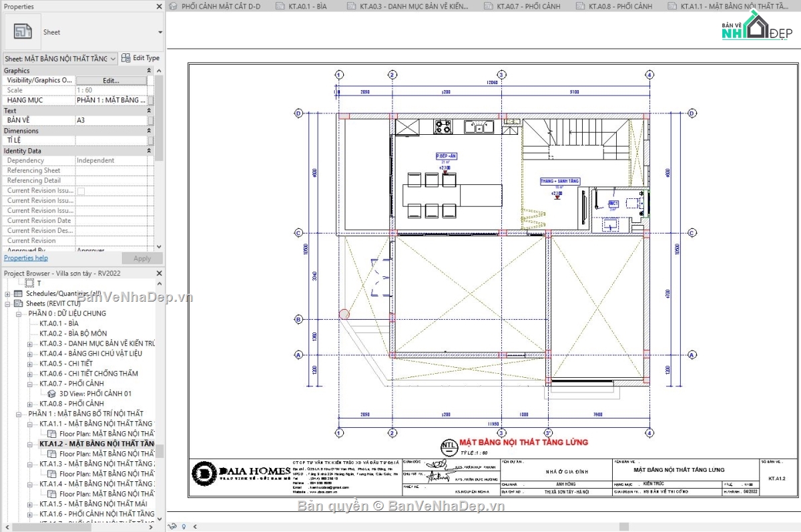Select KT.A0.2 - BÌA BỘ MÔN sheet
This screenshot has width=801, height=532.
(73, 334)
